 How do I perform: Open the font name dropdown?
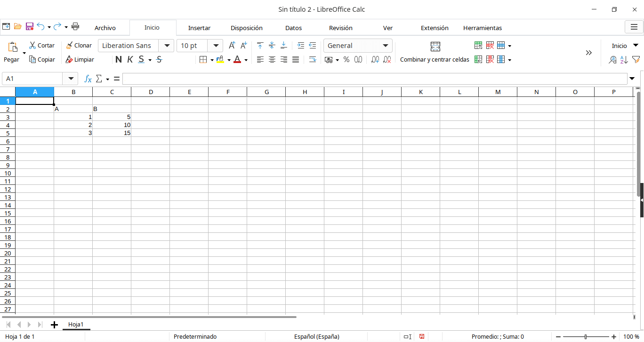coord(166,46)
